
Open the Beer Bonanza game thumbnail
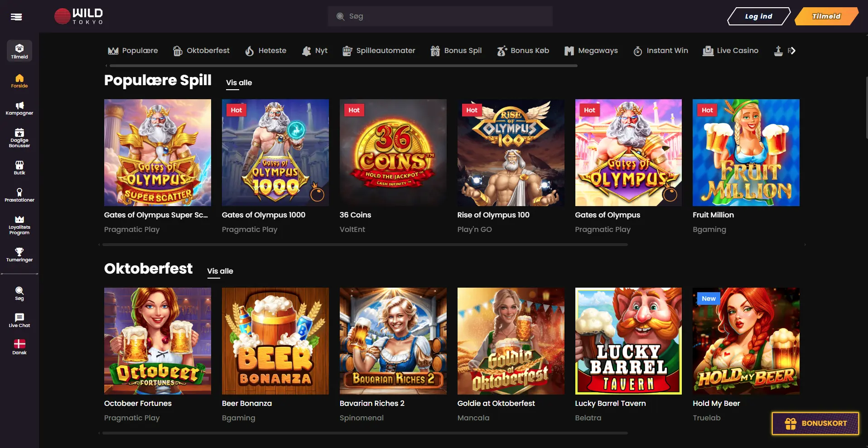(x=275, y=341)
